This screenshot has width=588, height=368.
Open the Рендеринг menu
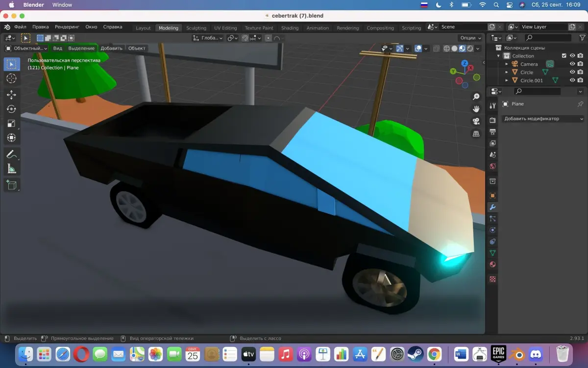point(67,27)
